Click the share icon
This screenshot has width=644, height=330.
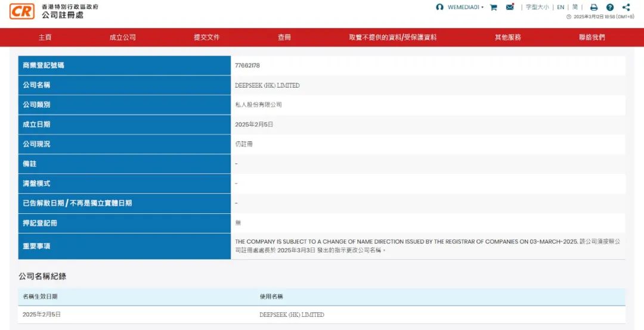pyautogui.click(x=626, y=7)
